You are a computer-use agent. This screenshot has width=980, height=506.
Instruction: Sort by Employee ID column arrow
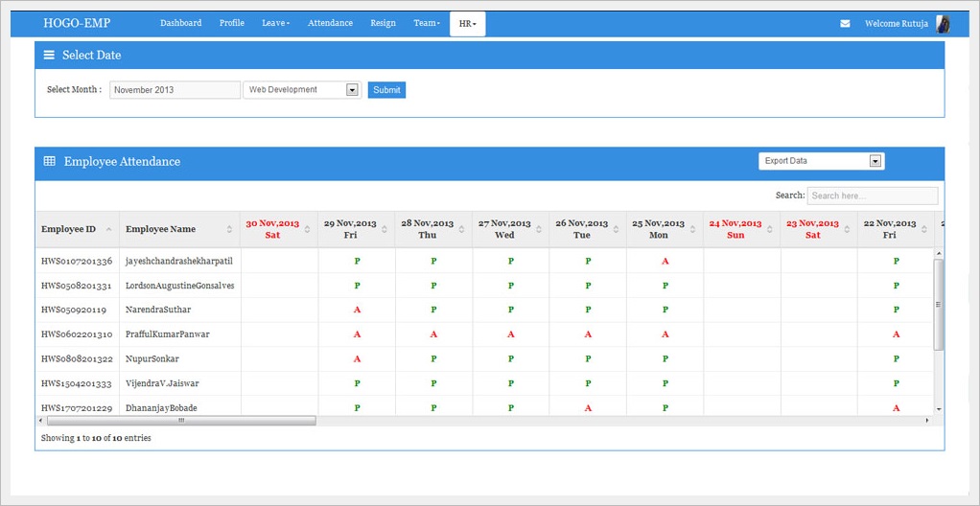point(108,229)
